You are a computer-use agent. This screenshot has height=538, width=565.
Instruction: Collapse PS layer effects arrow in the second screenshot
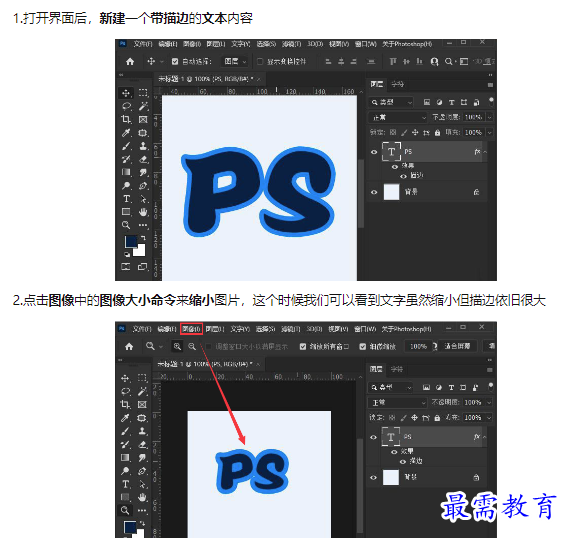pyautogui.click(x=485, y=437)
